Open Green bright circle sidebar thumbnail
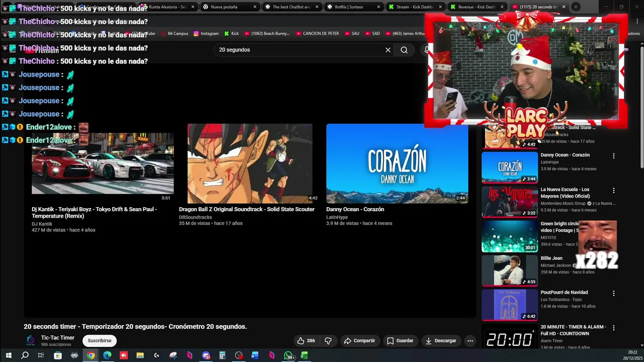The width and height of the screenshot is (644, 362). [x=510, y=236]
